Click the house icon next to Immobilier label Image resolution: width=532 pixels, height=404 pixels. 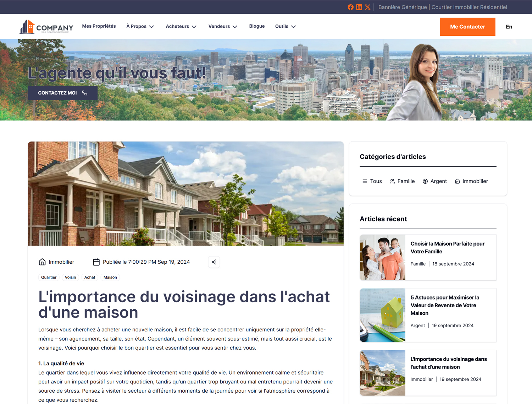tap(42, 262)
